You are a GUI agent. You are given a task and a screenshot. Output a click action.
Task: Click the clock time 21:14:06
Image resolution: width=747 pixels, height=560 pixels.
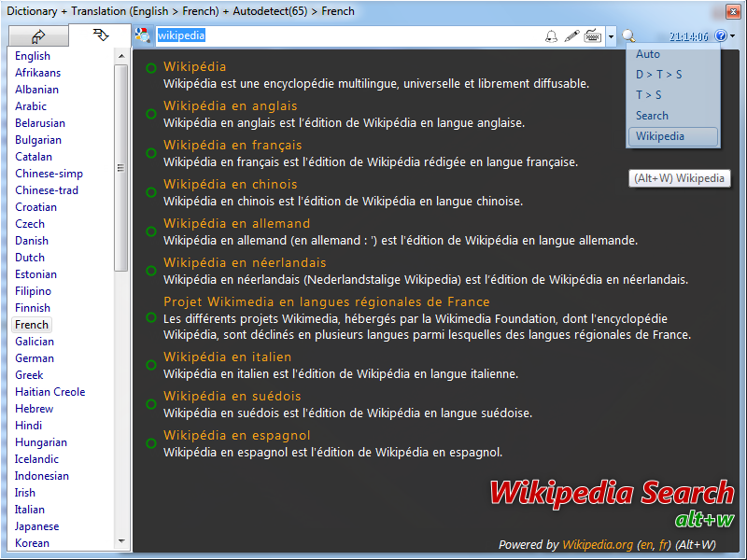[x=688, y=36]
